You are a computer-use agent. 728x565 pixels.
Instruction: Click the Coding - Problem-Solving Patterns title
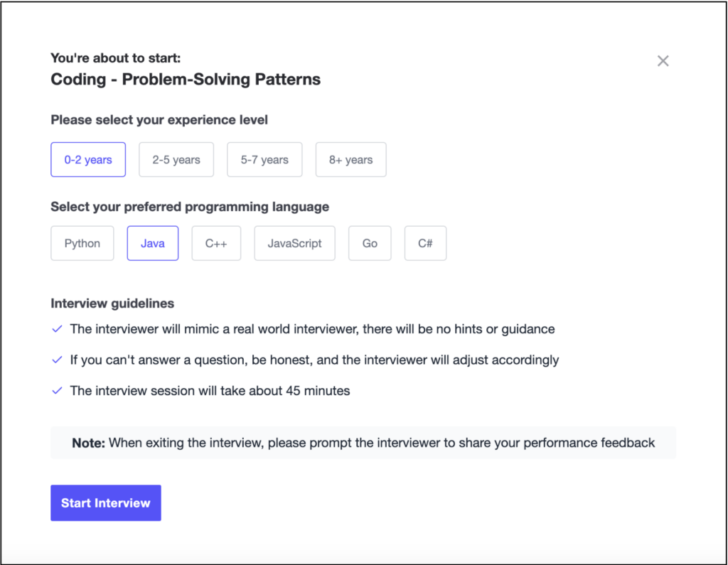(185, 79)
